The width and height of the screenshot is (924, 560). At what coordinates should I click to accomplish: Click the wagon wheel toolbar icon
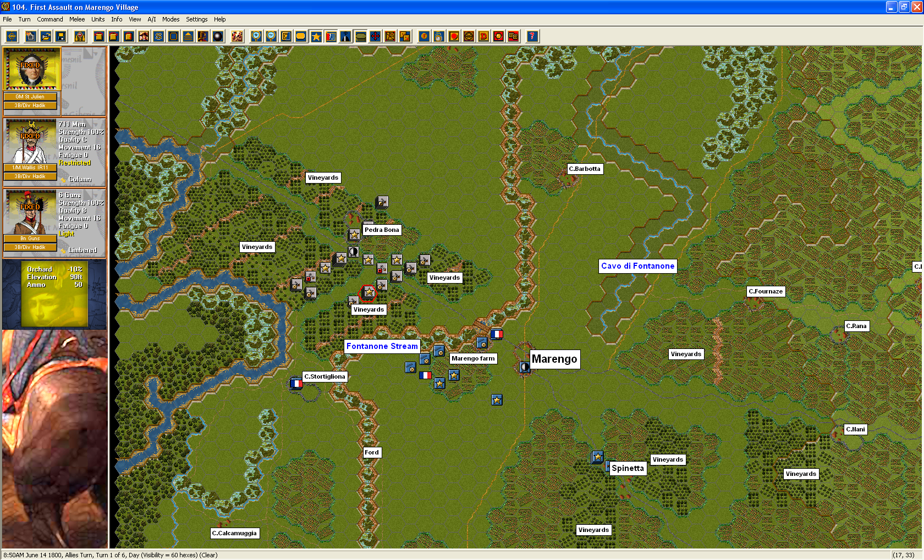469,36
